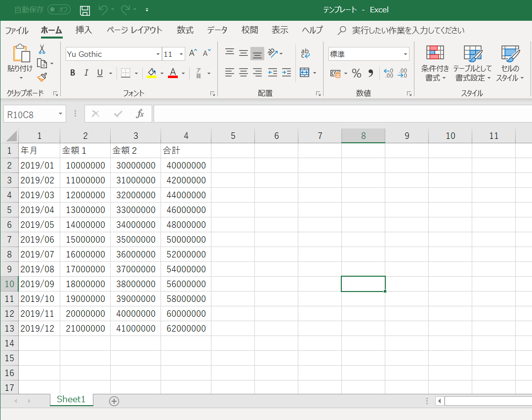Open Conditional Formatting (条件付き書式)
Viewport: 532px width, 420px height.
435,63
